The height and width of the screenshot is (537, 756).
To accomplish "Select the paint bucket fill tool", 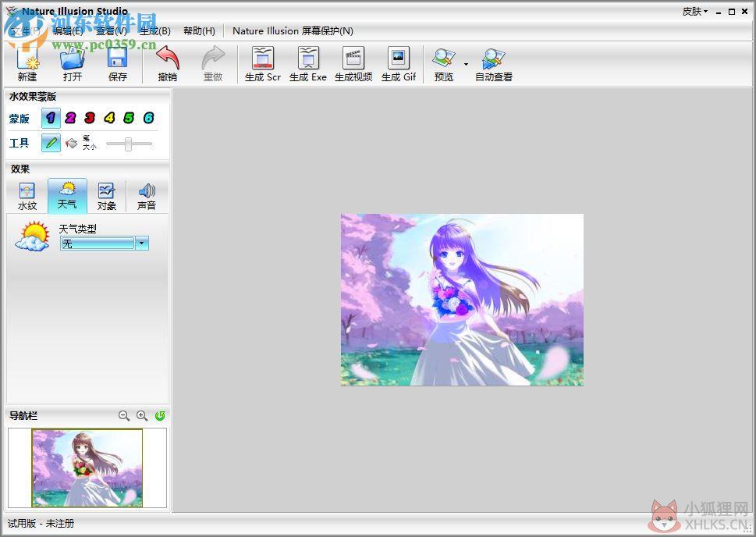I will (x=71, y=144).
